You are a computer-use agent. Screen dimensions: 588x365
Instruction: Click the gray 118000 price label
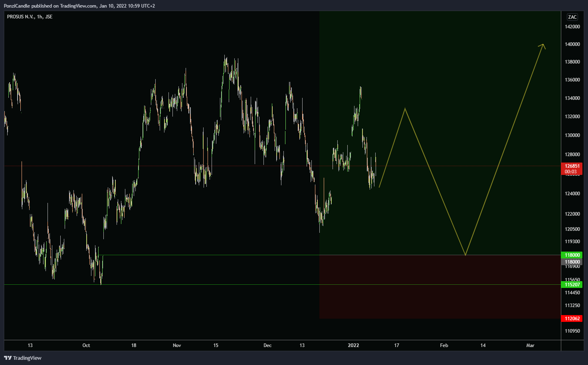[x=572, y=262]
